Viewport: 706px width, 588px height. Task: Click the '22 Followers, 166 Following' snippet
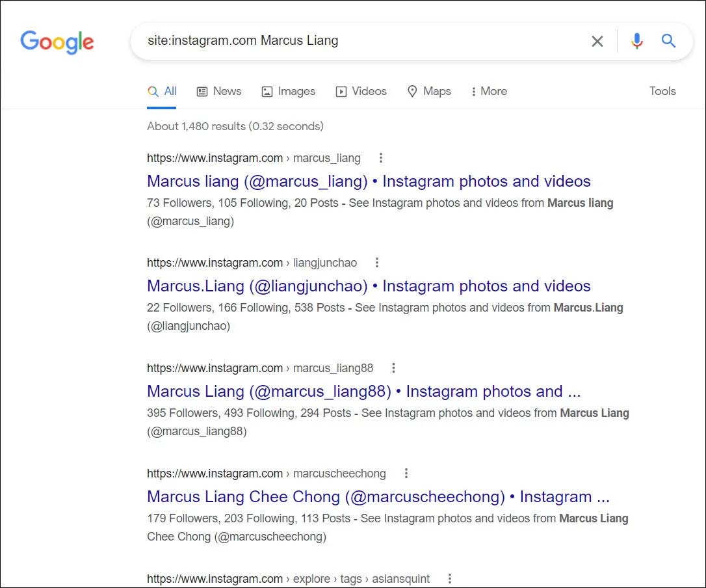(x=385, y=317)
